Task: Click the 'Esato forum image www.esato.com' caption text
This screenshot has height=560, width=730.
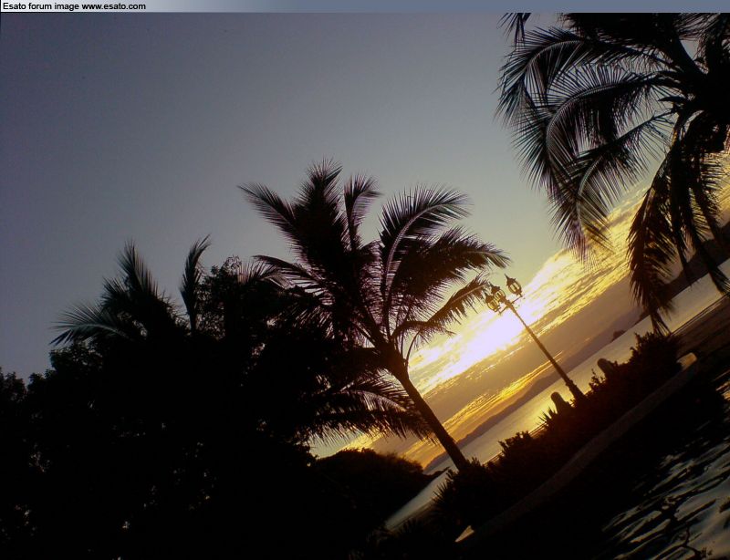Action: (x=74, y=6)
